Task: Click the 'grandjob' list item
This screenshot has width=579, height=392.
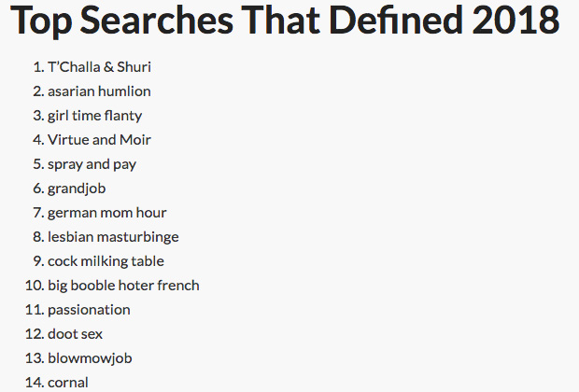Action: tap(77, 189)
